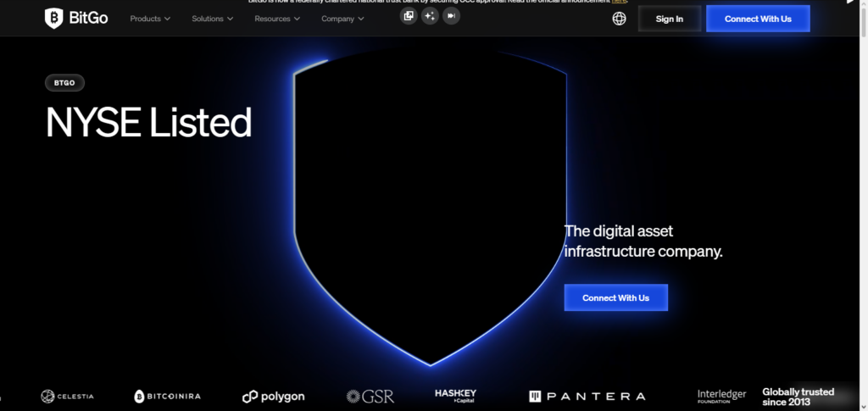
Task: Click the hero Connect With Us button
Action: (615, 297)
